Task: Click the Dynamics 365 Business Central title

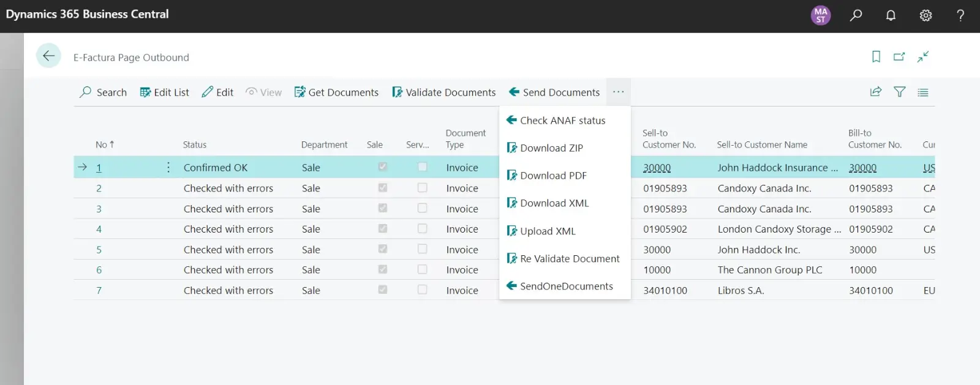Action: click(87, 14)
